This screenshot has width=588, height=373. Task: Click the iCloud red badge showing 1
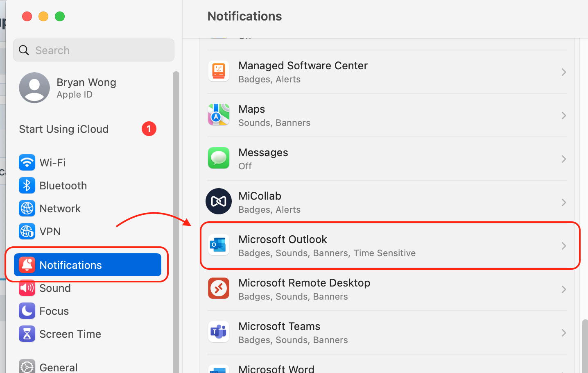pyautogui.click(x=149, y=129)
